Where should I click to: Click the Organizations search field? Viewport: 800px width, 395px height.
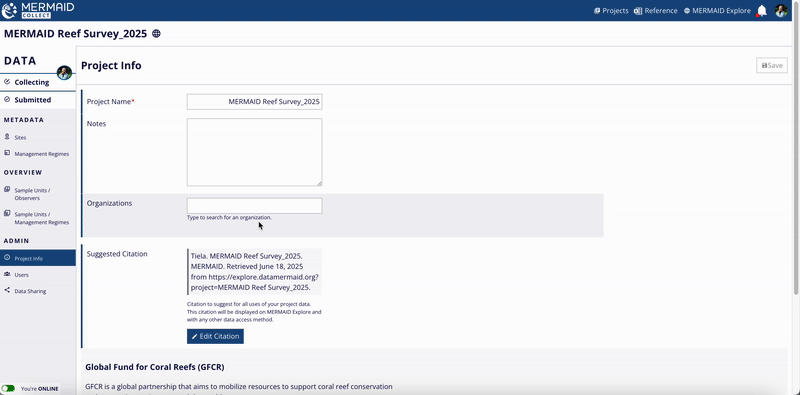point(254,206)
